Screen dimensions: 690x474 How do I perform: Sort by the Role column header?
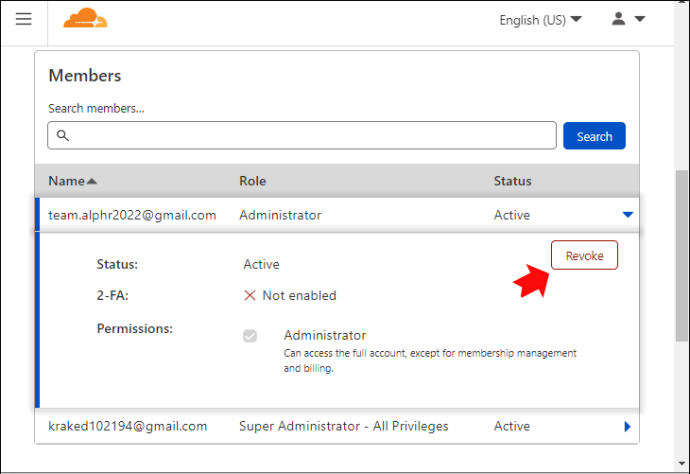253,181
